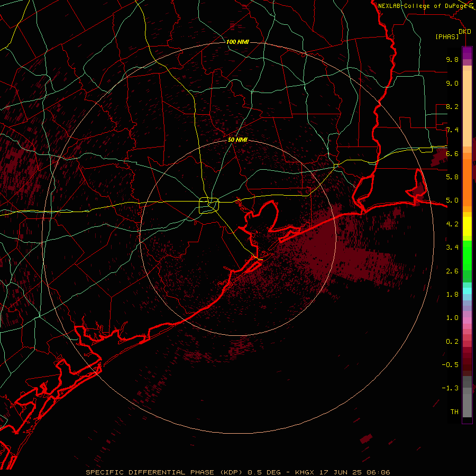Image resolution: width=476 pixels, height=476 pixels.
Task: Select the 8.2 scale label
Action: tap(452, 106)
